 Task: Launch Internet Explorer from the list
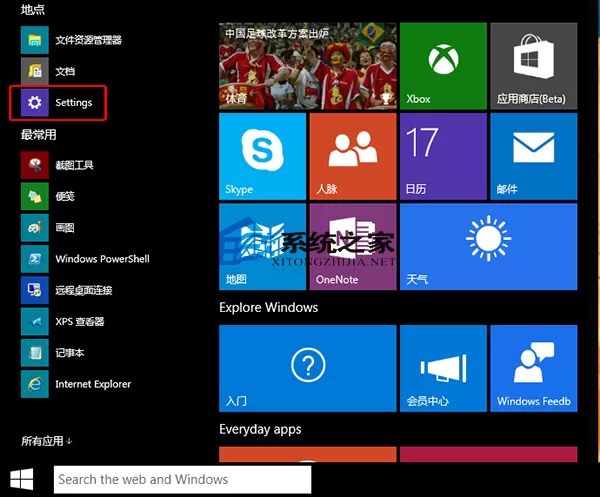tap(76, 384)
